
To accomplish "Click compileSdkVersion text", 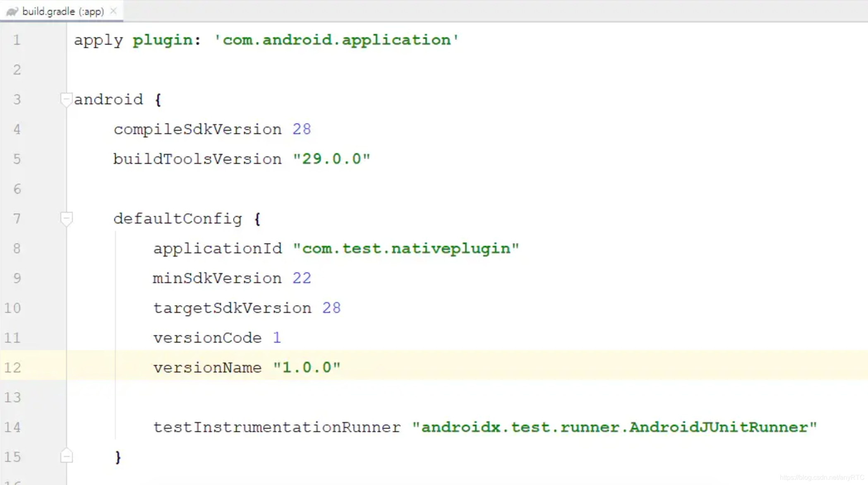I will [198, 130].
